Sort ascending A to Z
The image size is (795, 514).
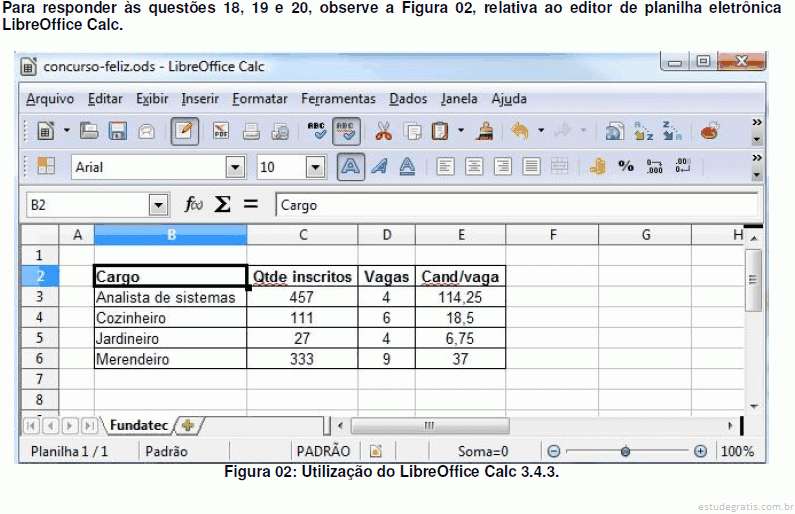point(644,131)
